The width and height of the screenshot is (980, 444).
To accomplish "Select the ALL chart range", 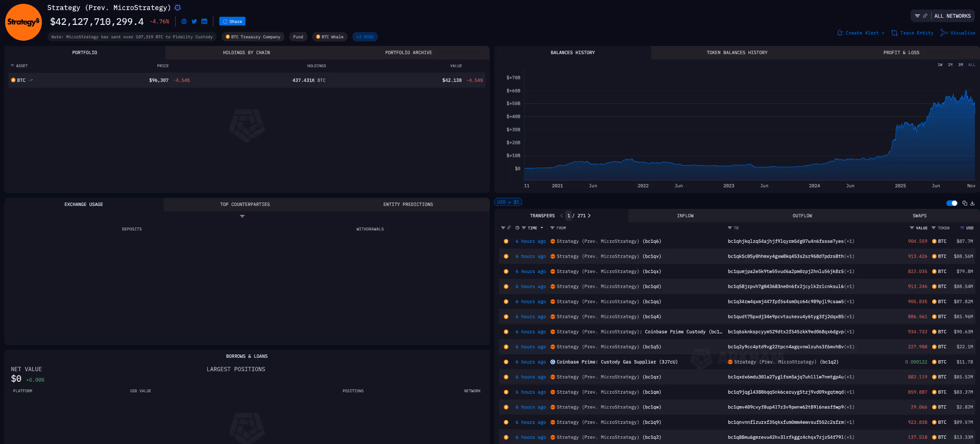I will [x=971, y=65].
